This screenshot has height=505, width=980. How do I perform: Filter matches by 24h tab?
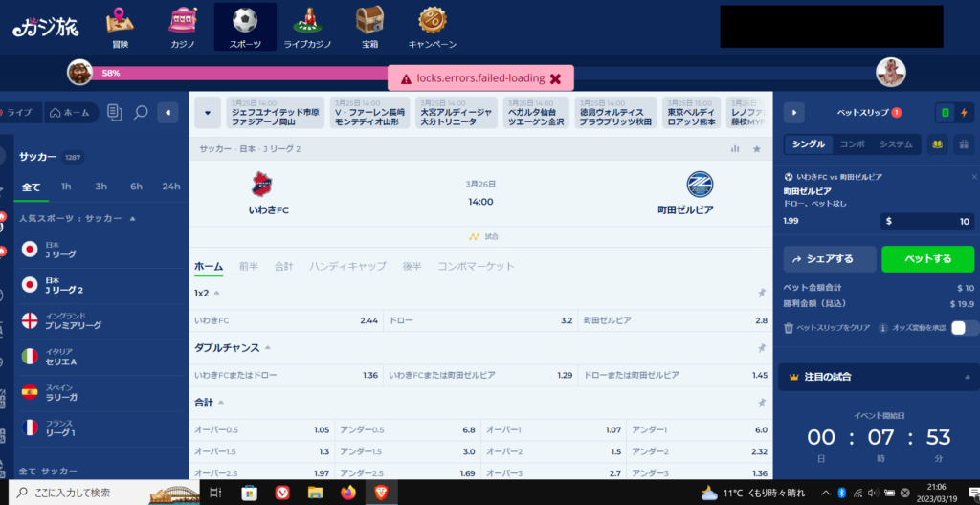pos(170,187)
